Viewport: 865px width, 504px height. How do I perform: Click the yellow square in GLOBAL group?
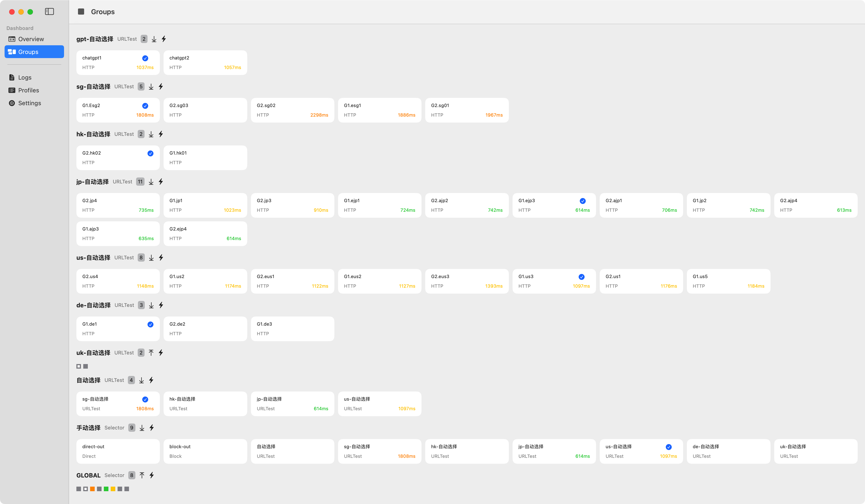click(x=113, y=489)
